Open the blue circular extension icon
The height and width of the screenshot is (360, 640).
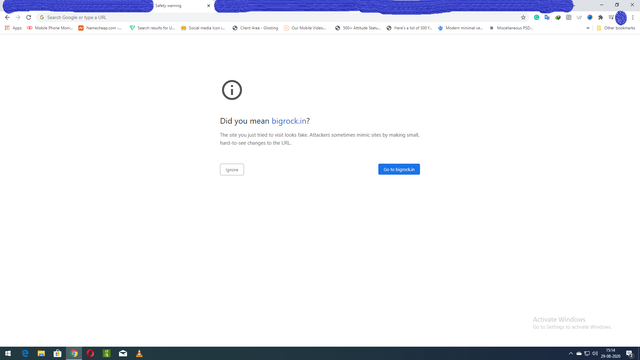coord(590,18)
